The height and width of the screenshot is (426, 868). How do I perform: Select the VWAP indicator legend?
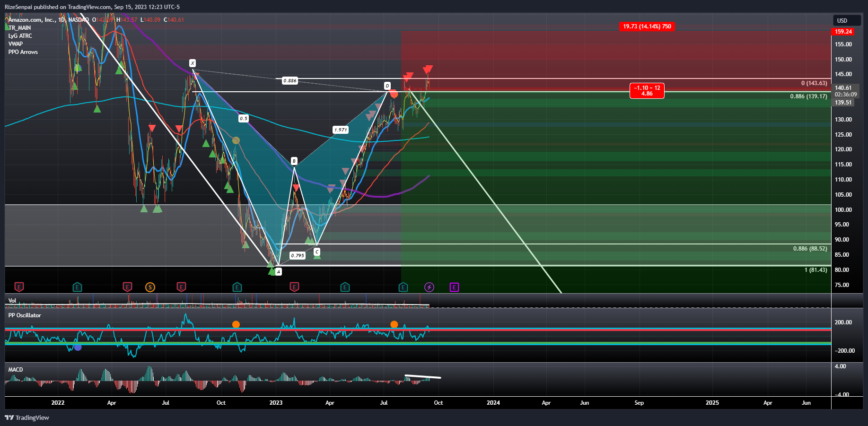pyautogui.click(x=15, y=44)
